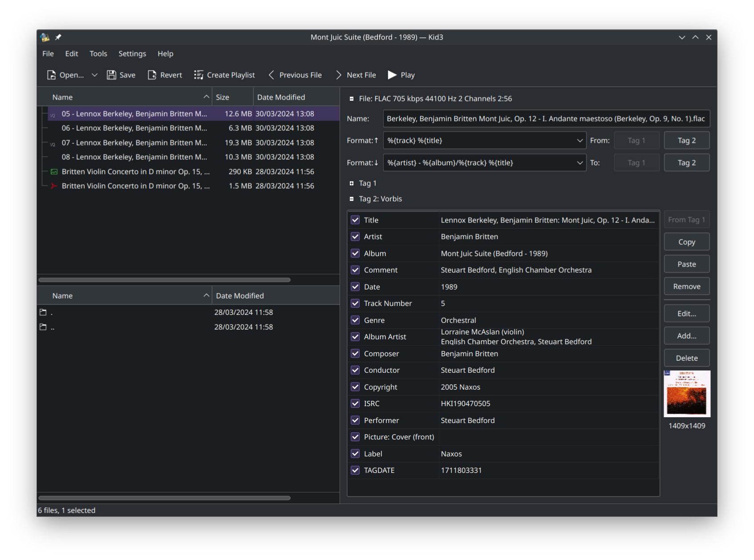This screenshot has height=560, width=754.
Task: Click the album cover thumbnail
Action: coord(687,394)
